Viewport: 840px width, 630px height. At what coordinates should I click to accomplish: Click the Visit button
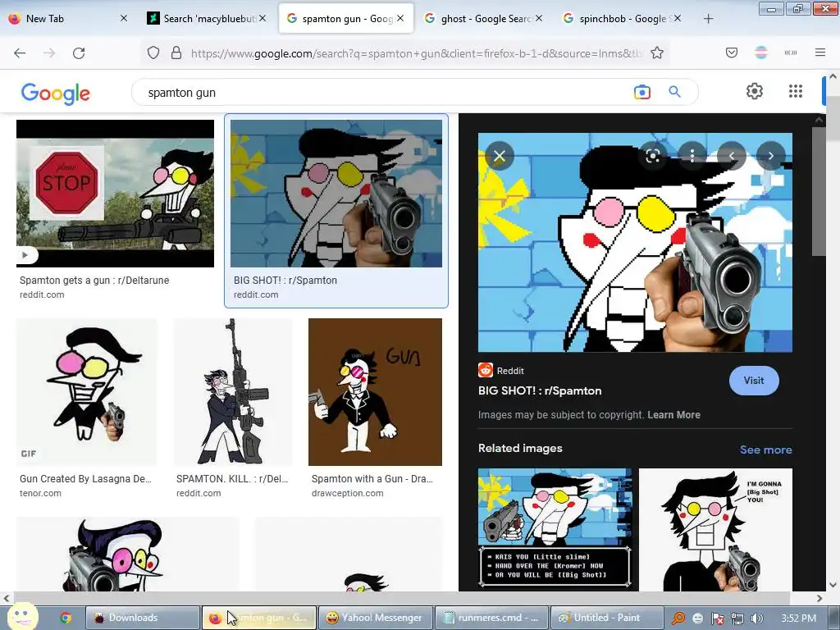click(754, 381)
